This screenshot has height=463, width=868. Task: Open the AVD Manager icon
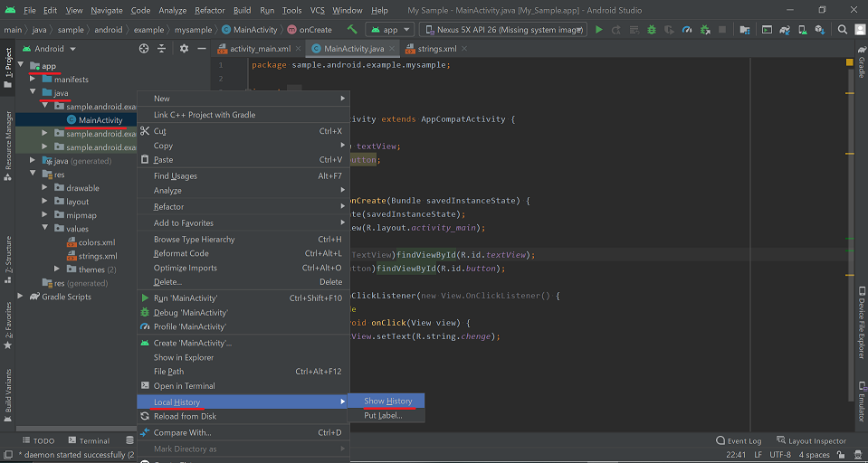click(x=802, y=29)
